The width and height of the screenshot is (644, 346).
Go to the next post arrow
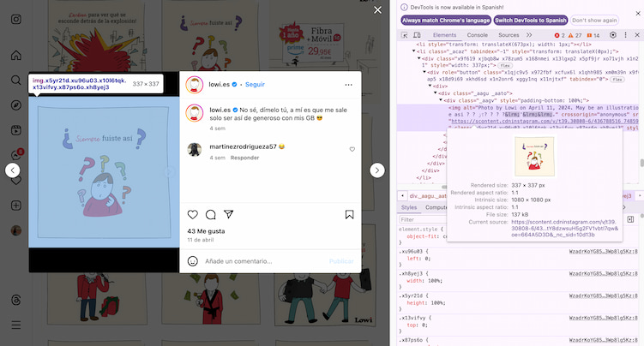pos(377,170)
